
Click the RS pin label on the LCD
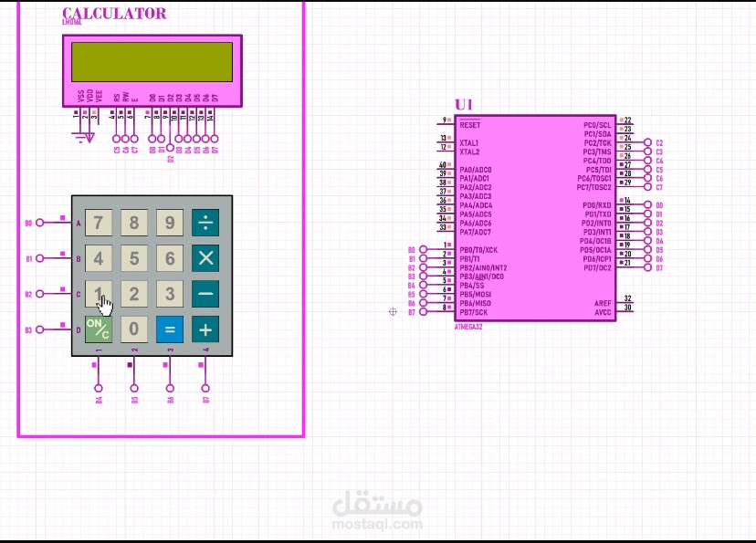[116, 98]
